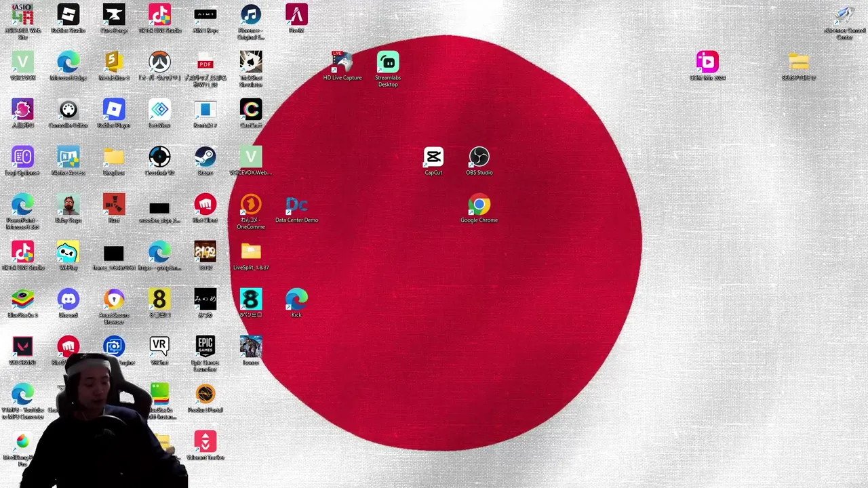Viewport: 868px width, 488px height.
Task: Launch the Roblox Studio desktop icon
Action: pos(68,15)
